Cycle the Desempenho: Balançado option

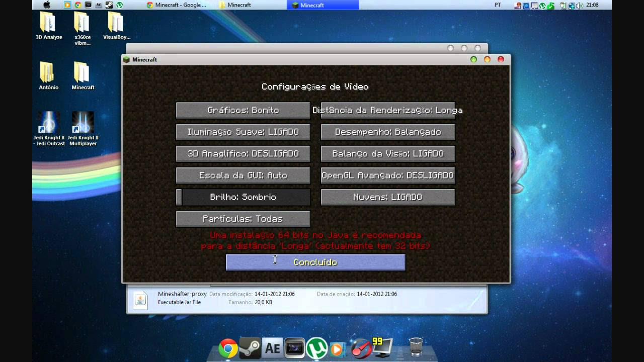click(388, 132)
